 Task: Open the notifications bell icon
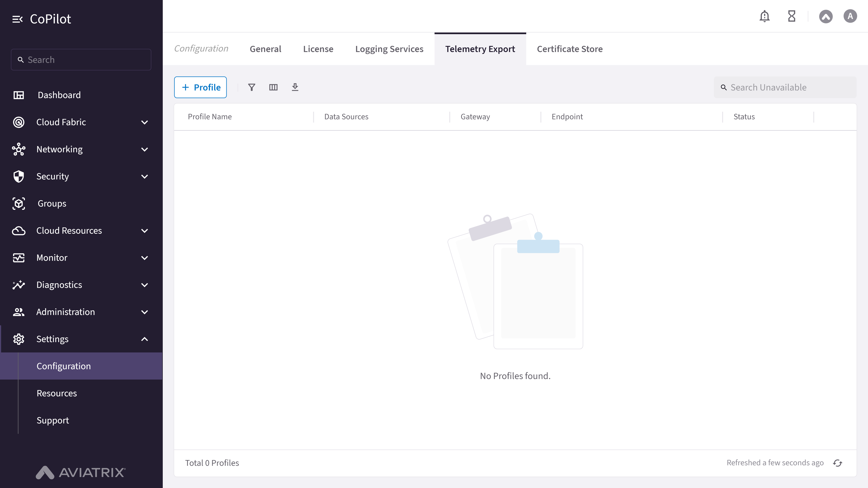point(765,16)
